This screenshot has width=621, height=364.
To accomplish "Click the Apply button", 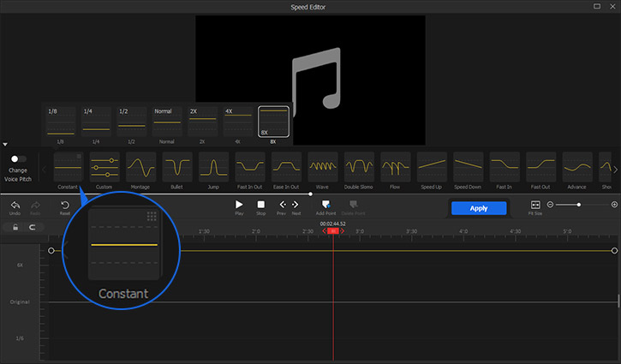I will (x=479, y=208).
